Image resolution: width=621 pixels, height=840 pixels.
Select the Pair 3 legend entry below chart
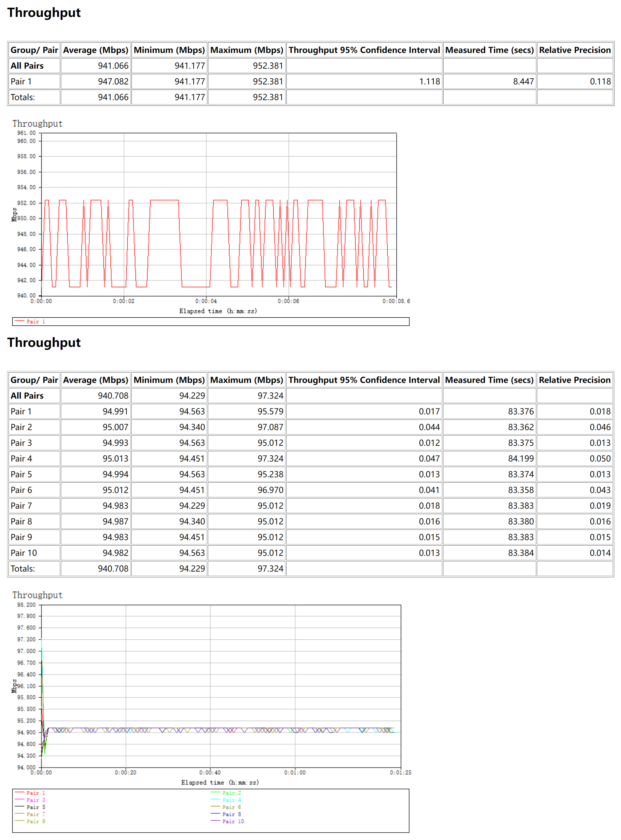[x=30, y=800]
